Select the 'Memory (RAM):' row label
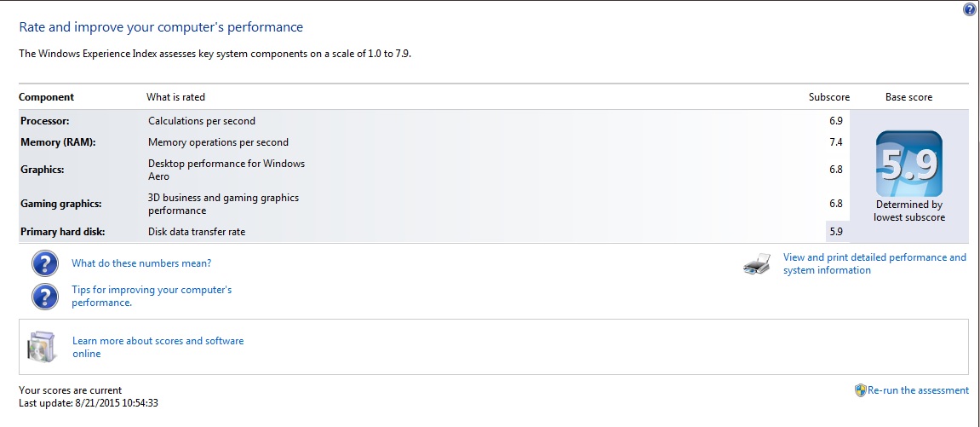 [x=58, y=142]
